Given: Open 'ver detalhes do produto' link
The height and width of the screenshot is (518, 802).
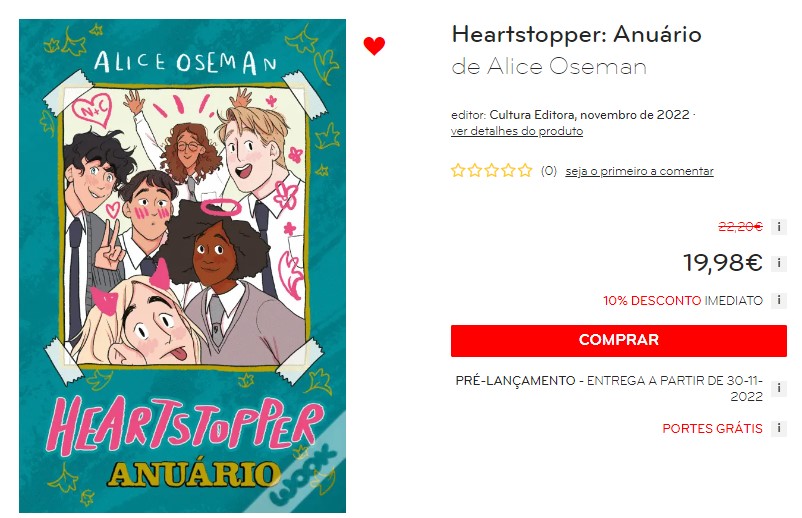Looking at the screenshot, I should 517,131.
